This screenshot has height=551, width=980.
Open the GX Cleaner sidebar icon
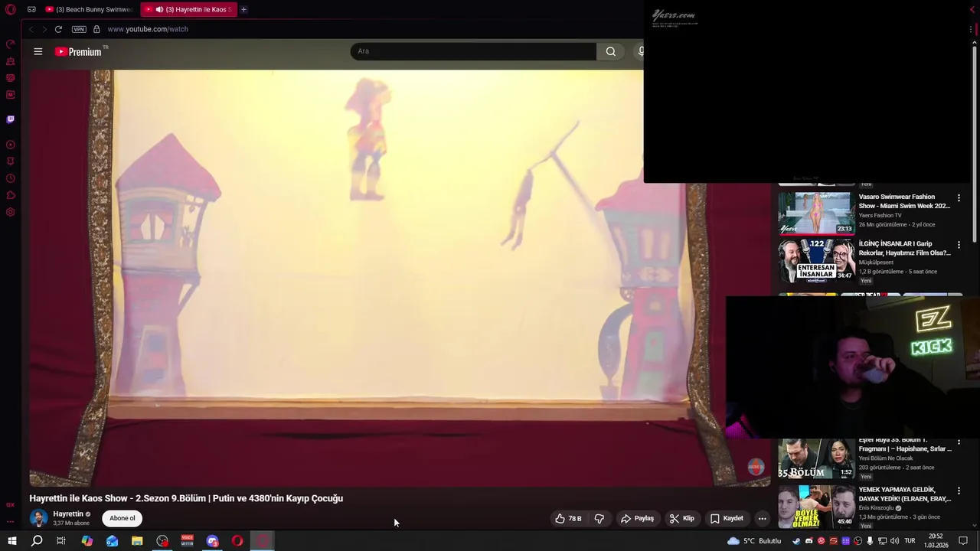coord(11,61)
